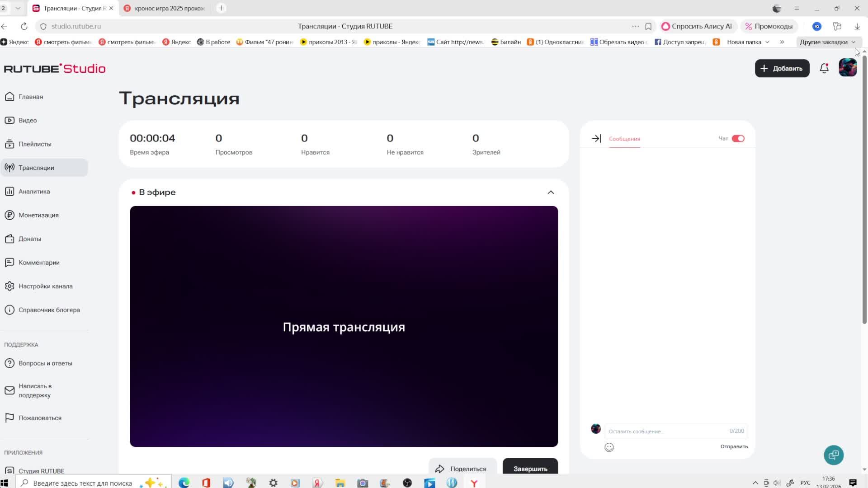
Task: Go to Монетизация section
Action: click(38, 215)
